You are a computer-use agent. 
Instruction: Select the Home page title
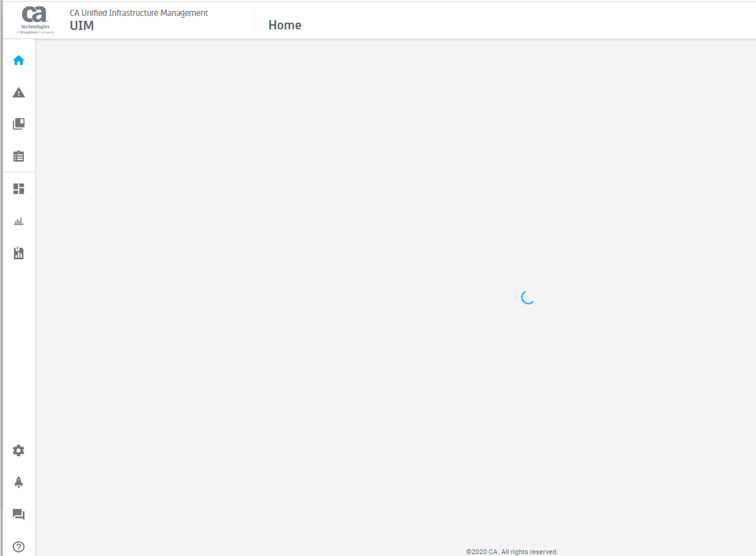pos(285,25)
